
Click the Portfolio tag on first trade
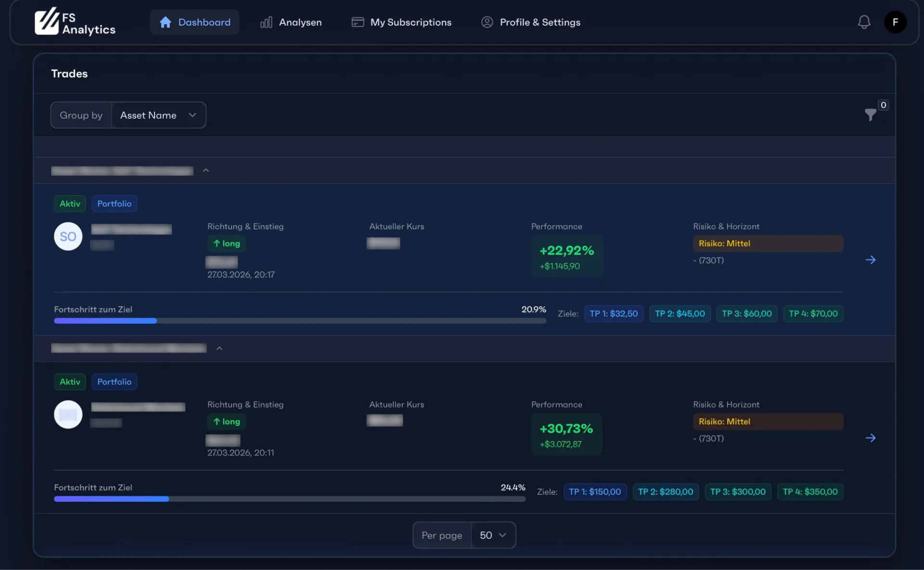[x=114, y=203]
